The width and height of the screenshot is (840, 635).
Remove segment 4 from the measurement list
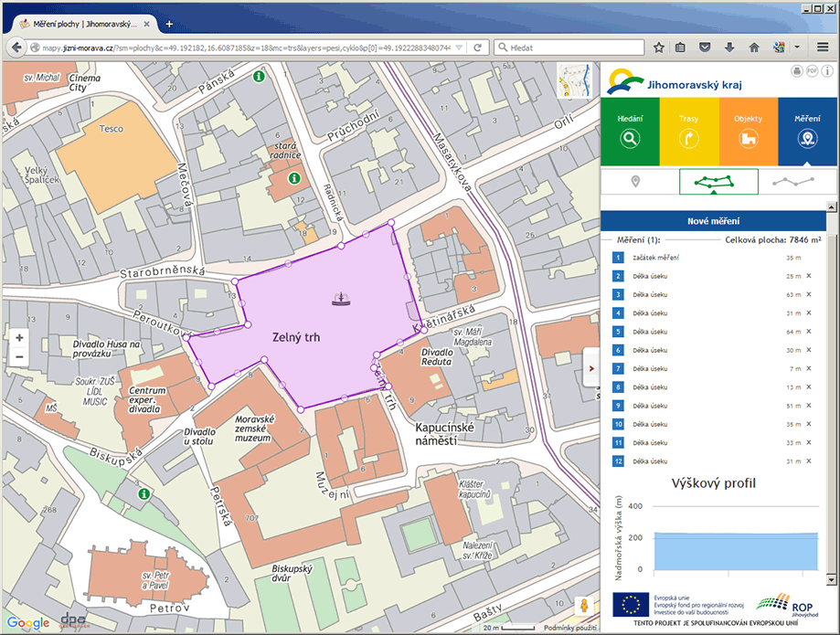click(809, 313)
